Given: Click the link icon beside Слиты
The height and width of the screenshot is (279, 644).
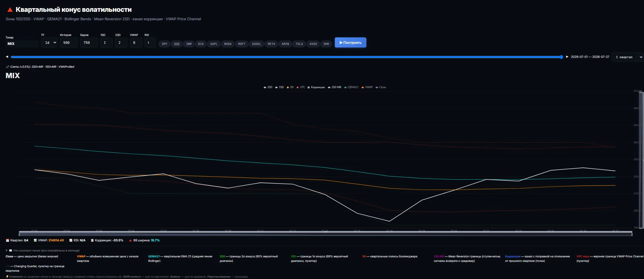Looking at the screenshot, I should (8, 67).
